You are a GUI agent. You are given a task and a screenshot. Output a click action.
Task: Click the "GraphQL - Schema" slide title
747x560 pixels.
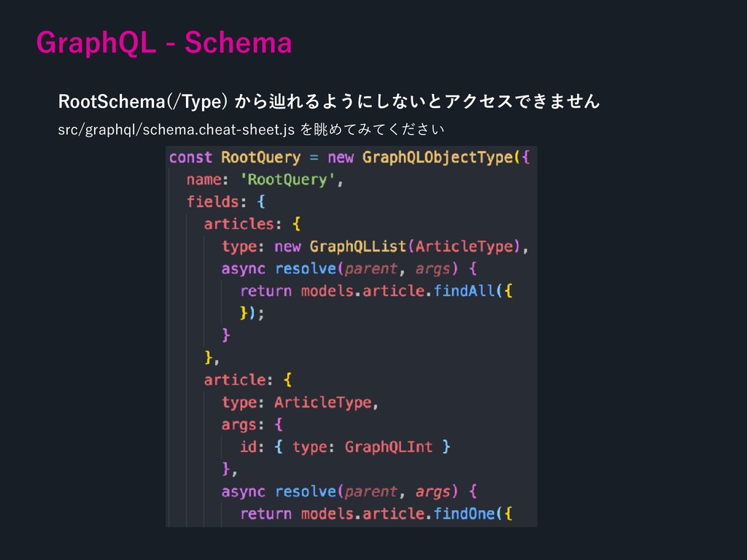pyautogui.click(x=164, y=44)
